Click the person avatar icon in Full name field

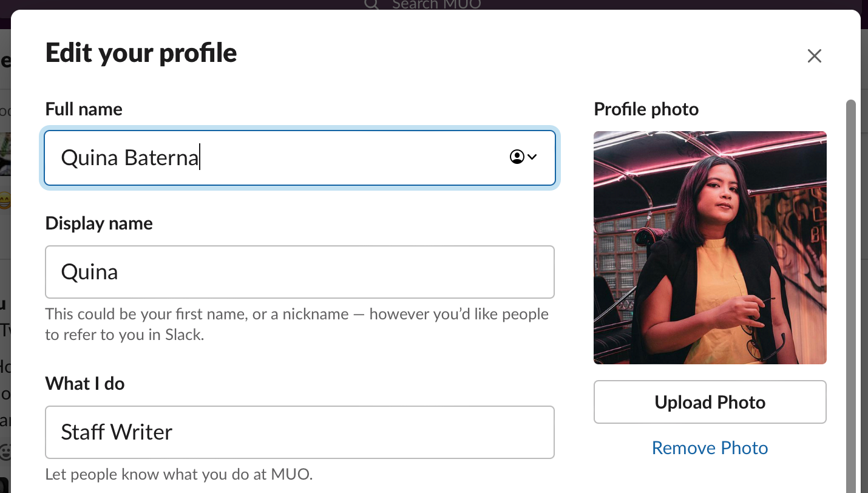pyautogui.click(x=517, y=157)
